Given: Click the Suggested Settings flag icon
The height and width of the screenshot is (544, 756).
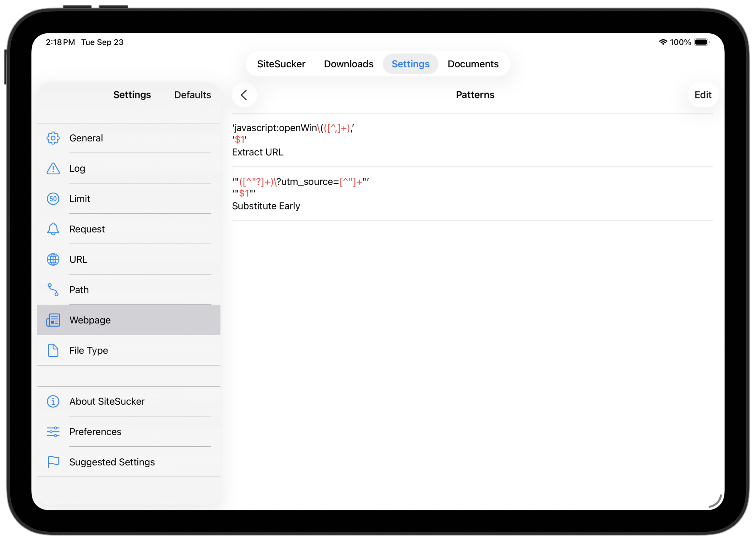Looking at the screenshot, I should [53, 462].
